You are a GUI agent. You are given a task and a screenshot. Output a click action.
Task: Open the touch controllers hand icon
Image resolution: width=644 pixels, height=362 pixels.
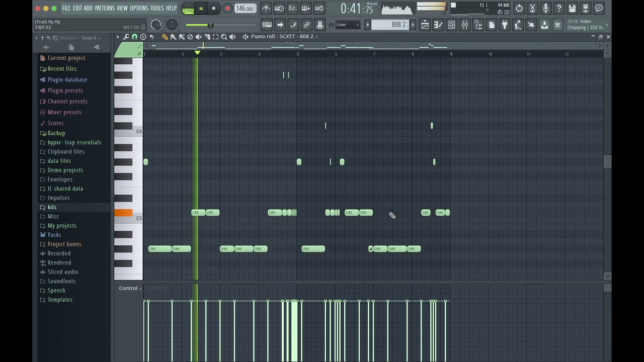click(531, 25)
